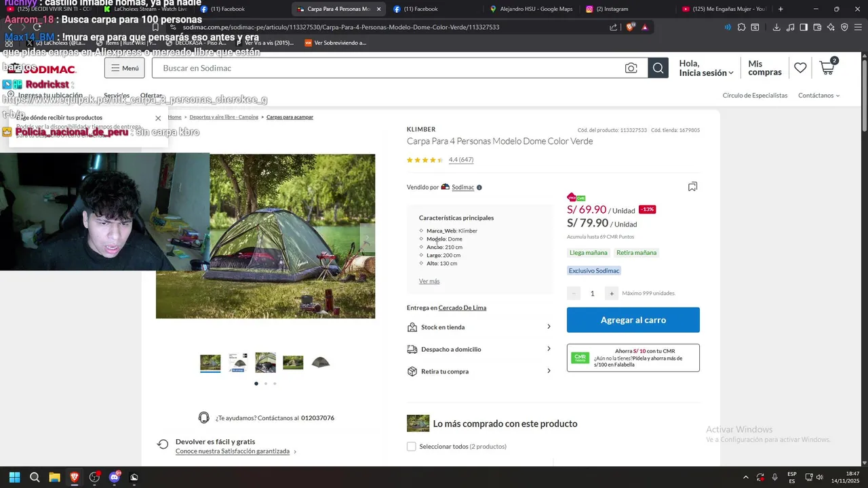The width and height of the screenshot is (868, 488).
Task: Select the second product thumbnail
Action: [x=238, y=363]
